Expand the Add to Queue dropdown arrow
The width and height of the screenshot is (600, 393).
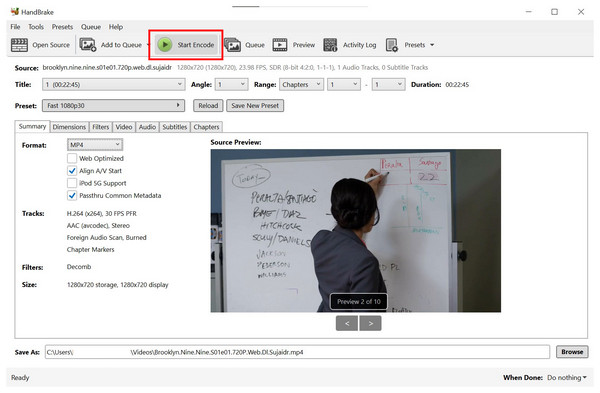tap(148, 45)
